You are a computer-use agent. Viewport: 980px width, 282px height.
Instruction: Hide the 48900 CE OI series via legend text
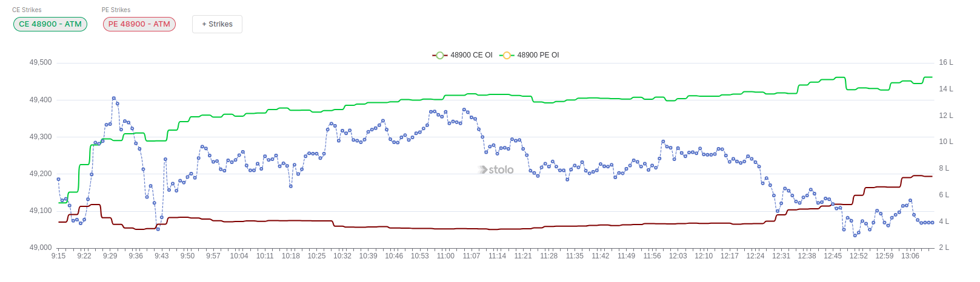click(x=471, y=55)
